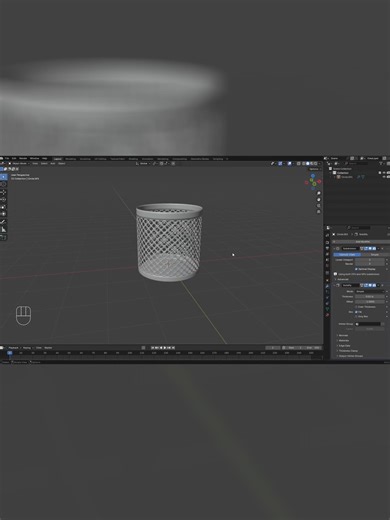Open the Object properties tab icon
Viewport: 390px width, 520px height.
(327, 280)
